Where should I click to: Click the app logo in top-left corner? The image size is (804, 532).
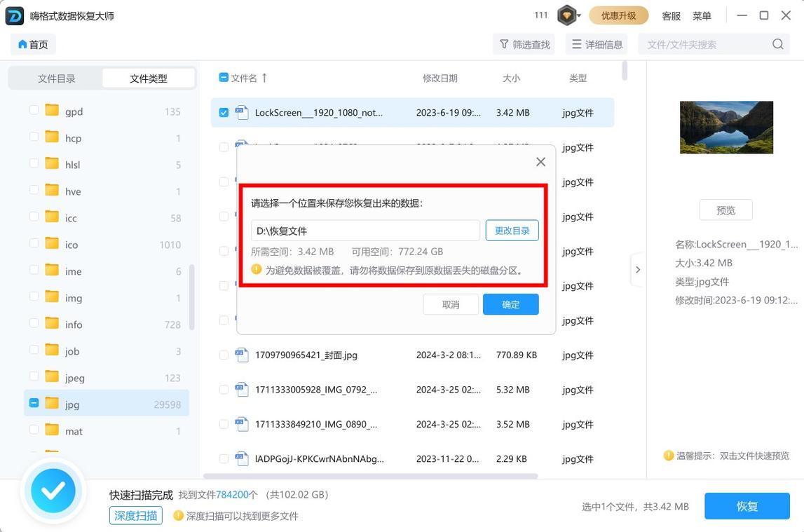[14, 15]
